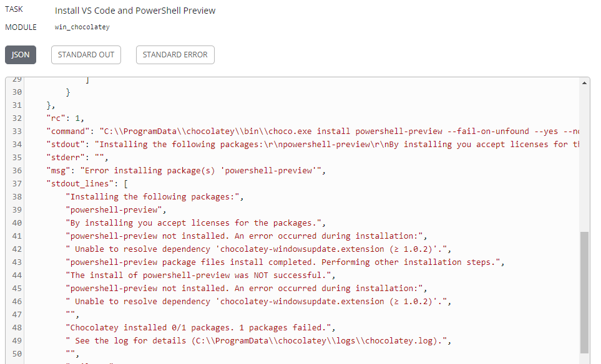Open the STANDARD ERROR tab
Viewport: 601px width, 364px height.
[x=175, y=55]
